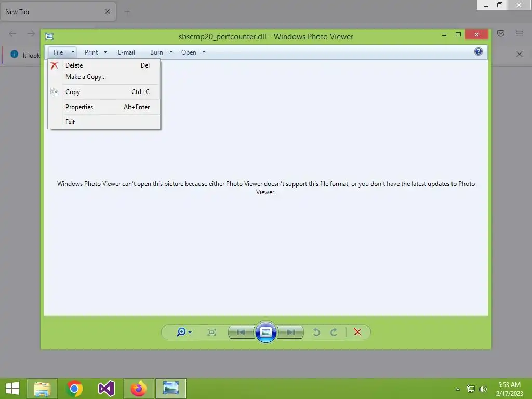Image resolution: width=532 pixels, height=399 pixels.
Task: Start the slide show
Action: [265, 332]
